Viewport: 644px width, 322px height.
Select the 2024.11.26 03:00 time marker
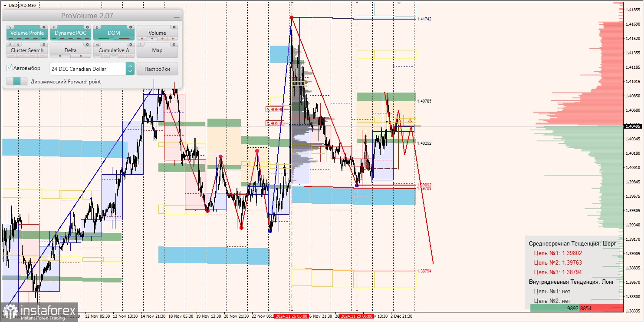click(x=292, y=316)
